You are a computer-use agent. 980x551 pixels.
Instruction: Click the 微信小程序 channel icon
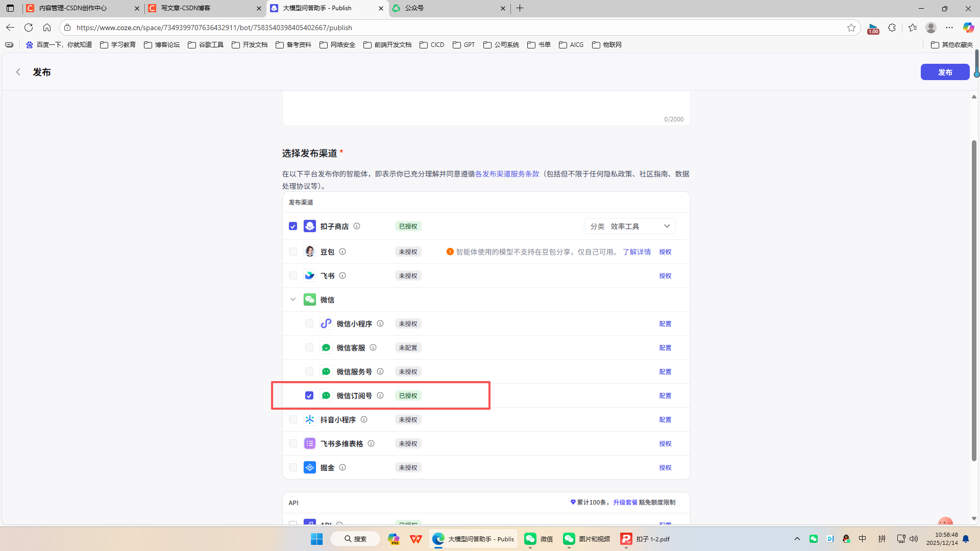[326, 323]
